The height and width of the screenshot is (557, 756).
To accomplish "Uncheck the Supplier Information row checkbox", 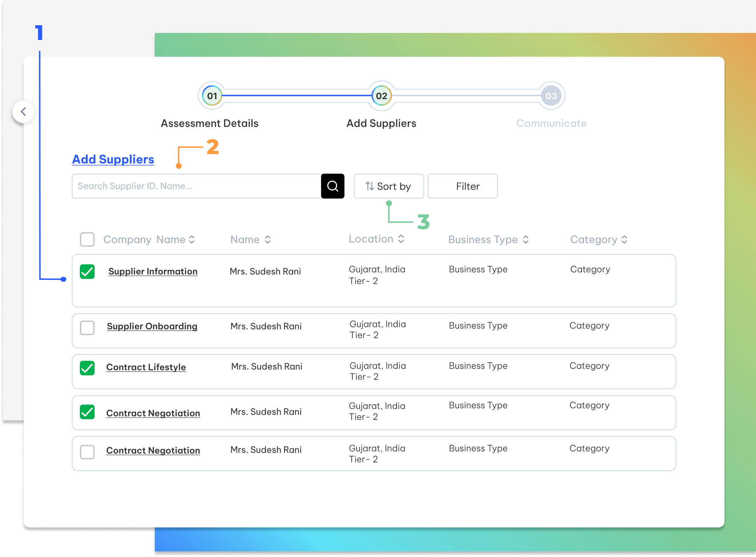I will click(87, 271).
